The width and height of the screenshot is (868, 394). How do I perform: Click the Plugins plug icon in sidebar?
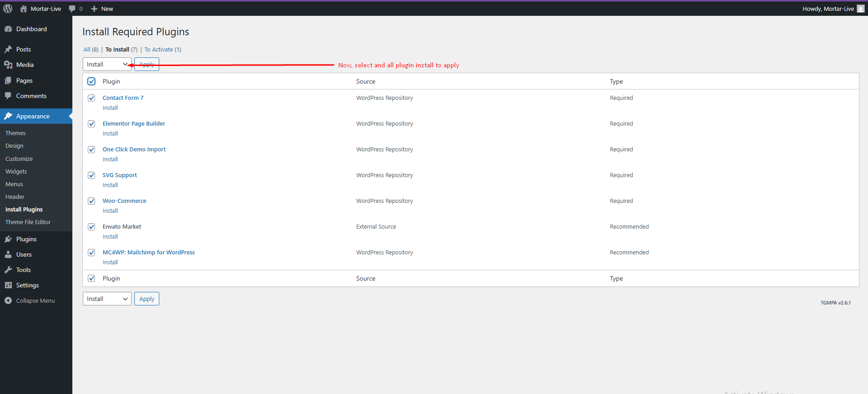click(8, 239)
